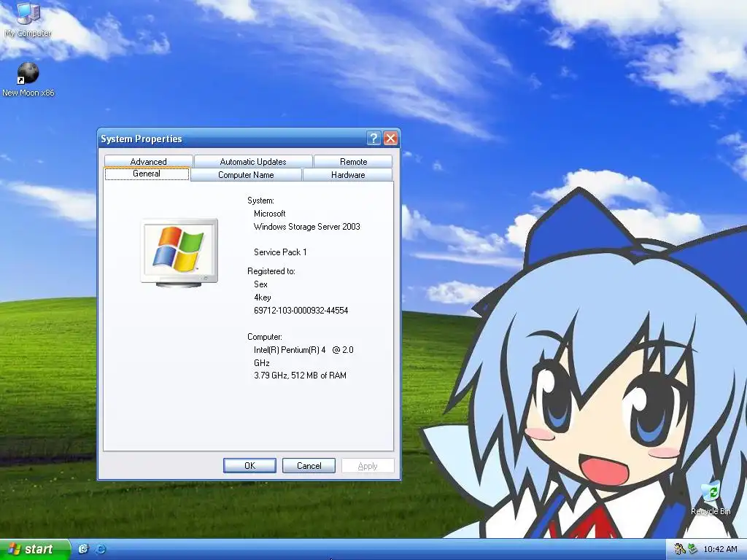The width and height of the screenshot is (747, 560).
Task: Open the Hardware tab
Action: click(x=348, y=175)
